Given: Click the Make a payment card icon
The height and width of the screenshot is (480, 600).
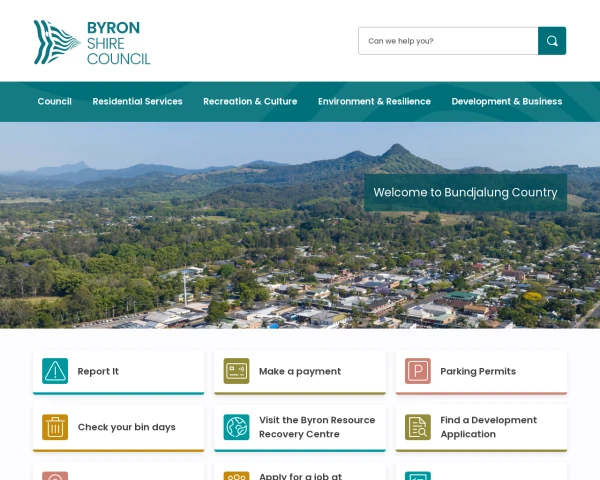Looking at the screenshot, I should [236, 371].
